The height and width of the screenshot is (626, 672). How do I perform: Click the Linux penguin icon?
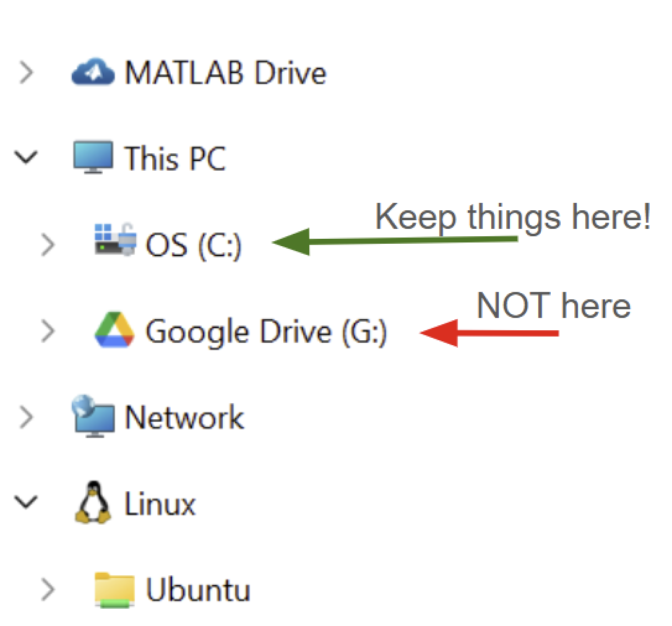coord(93,503)
